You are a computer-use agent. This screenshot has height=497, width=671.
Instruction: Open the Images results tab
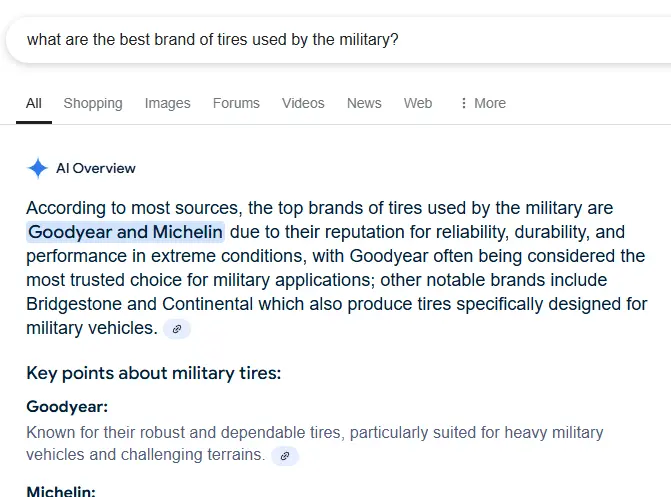tap(167, 103)
